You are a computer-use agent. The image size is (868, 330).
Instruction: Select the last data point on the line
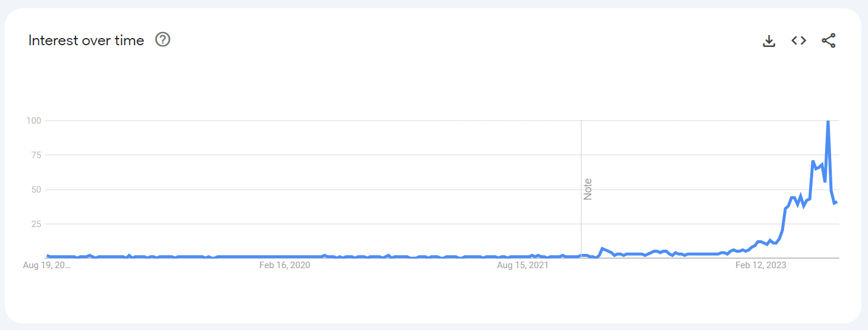coord(836,202)
